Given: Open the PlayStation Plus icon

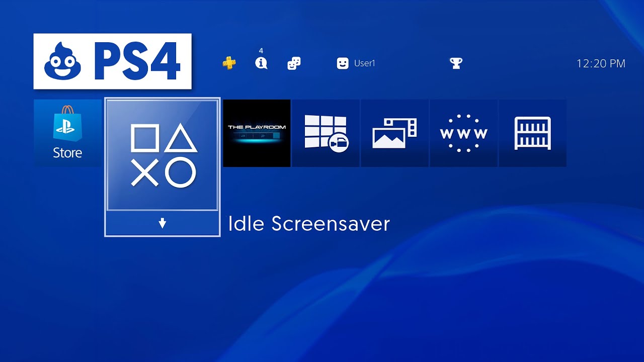Looking at the screenshot, I should pyautogui.click(x=229, y=63).
